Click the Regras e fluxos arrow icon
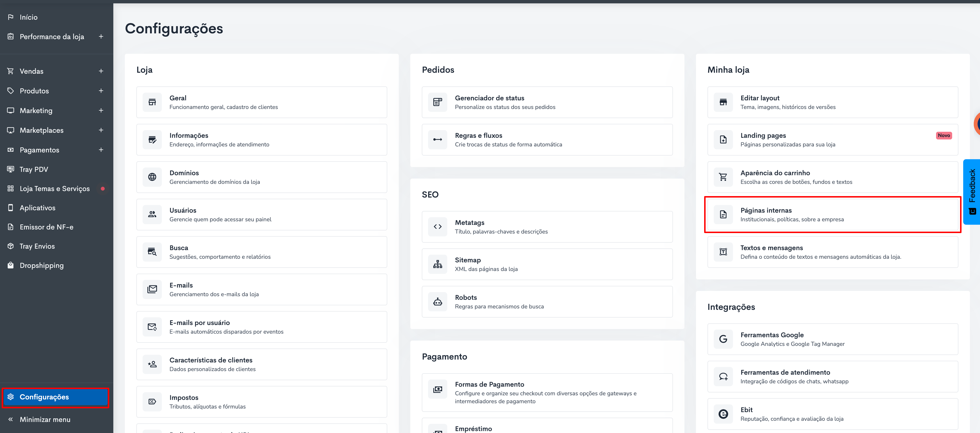Image resolution: width=980 pixels, height=433 pixels. pos(437,140)
